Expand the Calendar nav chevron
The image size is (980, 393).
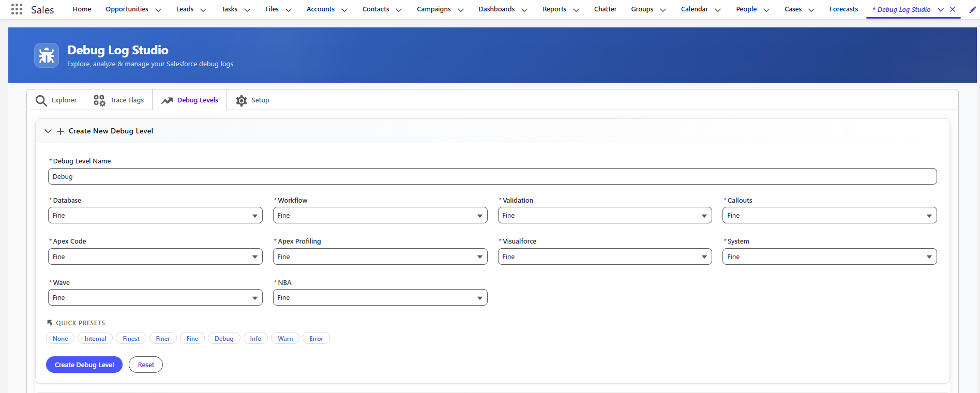coord(718,10)
